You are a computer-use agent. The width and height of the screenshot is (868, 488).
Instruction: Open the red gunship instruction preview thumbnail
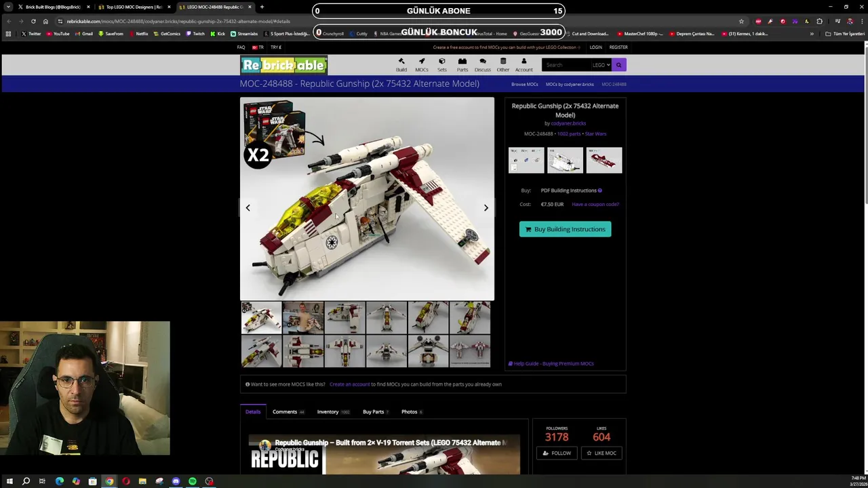pos(604,160)
